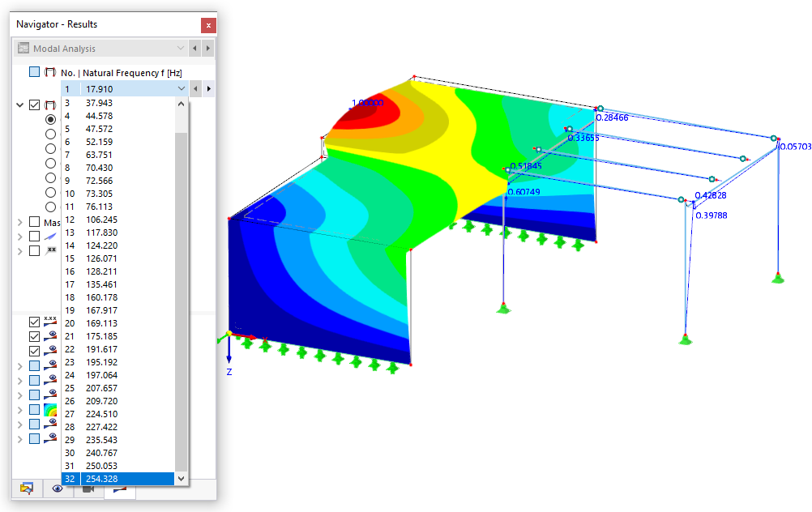The width and height of the screenshot is (812, 512).
Task: Select mode 6 with frequency 52.159
Action: tap(118, 142)
